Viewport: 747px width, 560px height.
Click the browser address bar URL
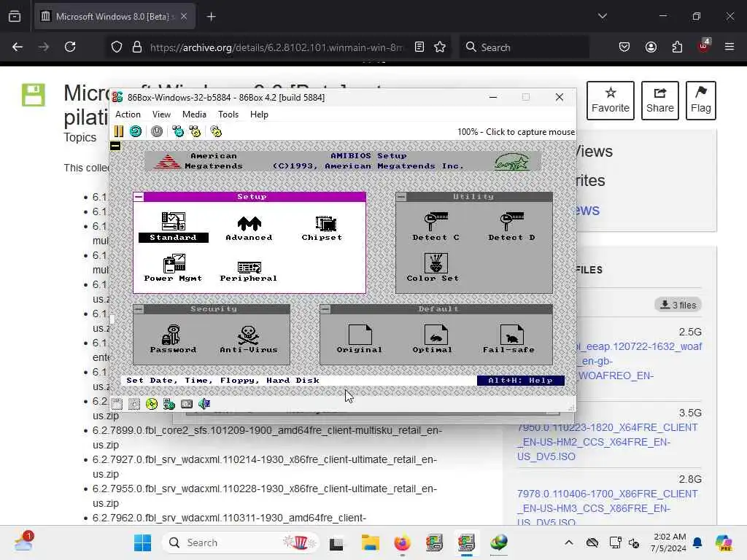[276, 47]
